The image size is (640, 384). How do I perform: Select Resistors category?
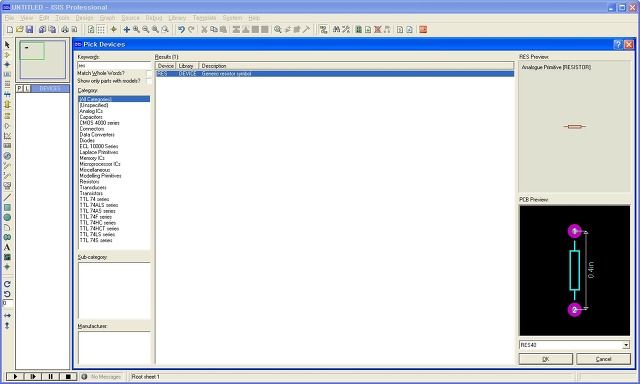pyautogui.click(x=89, y=182)
